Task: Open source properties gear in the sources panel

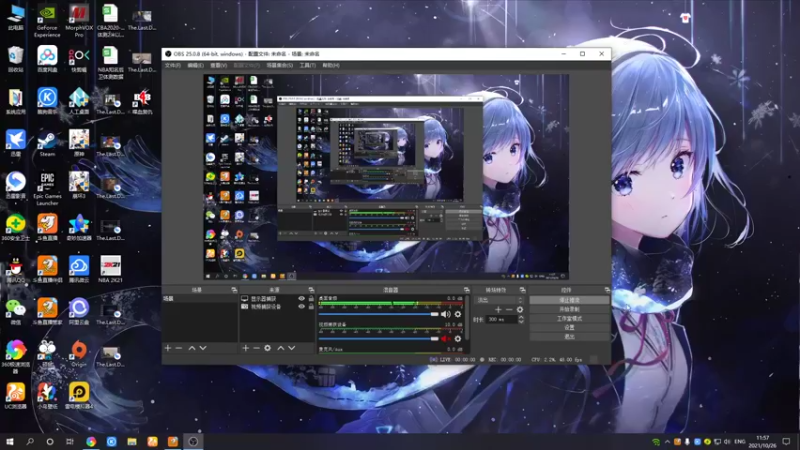Action: coord(267,348)
